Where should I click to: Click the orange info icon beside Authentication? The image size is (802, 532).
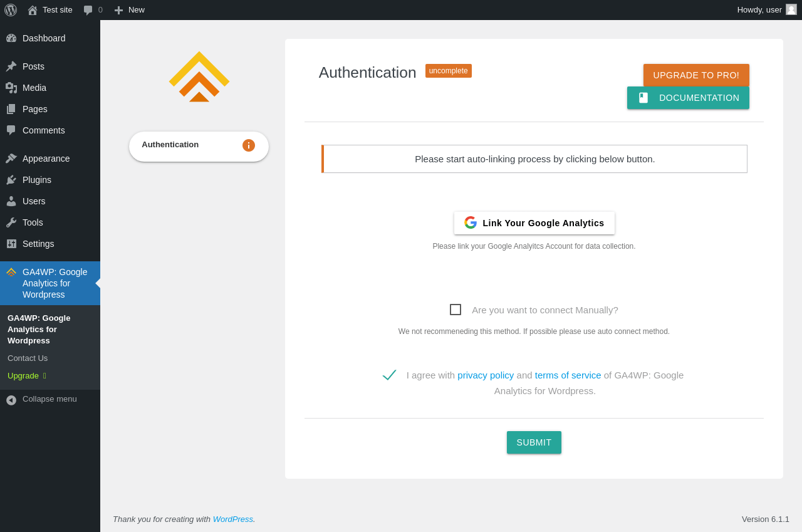click(x=249, y=145)
